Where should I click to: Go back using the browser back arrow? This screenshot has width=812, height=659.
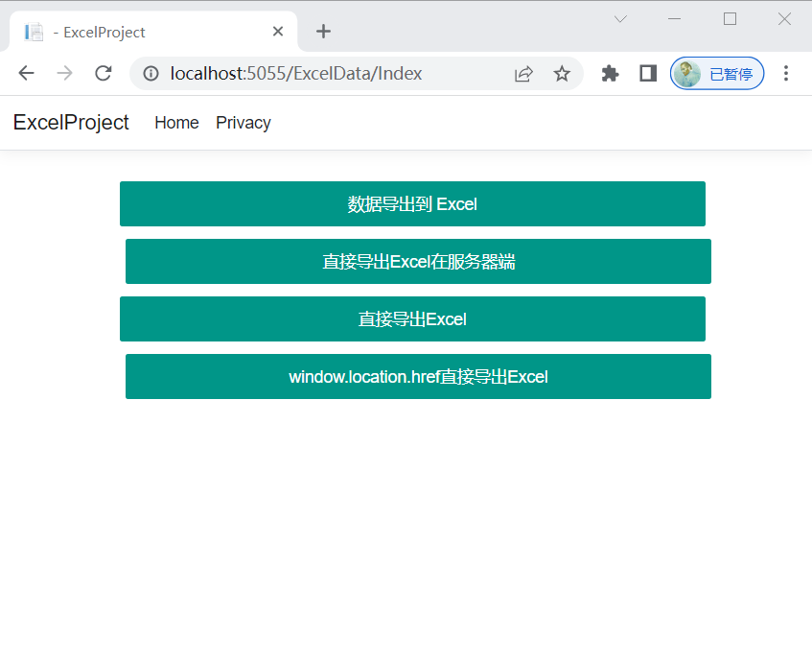(26, 73)
